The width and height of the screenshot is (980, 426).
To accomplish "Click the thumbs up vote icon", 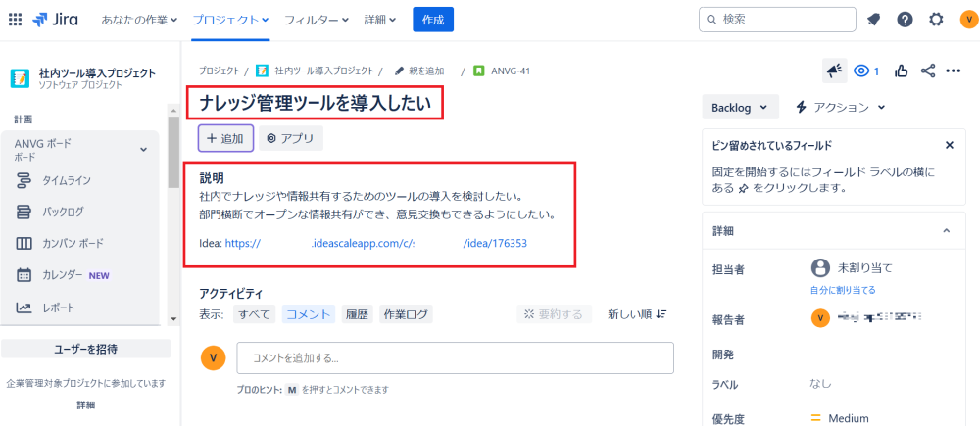I will pyautogui.click(x=901, y=71).
